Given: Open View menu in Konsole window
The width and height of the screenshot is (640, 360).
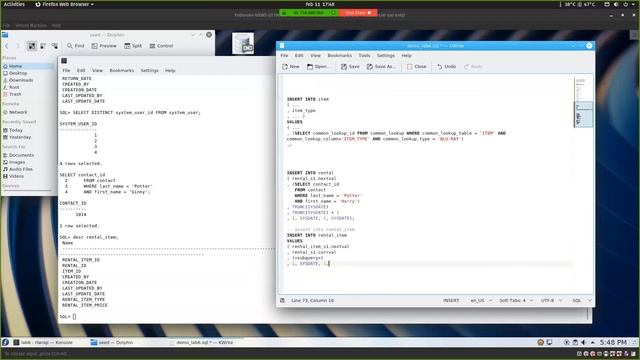Looking at the screenshot, I should coord(97,71).
